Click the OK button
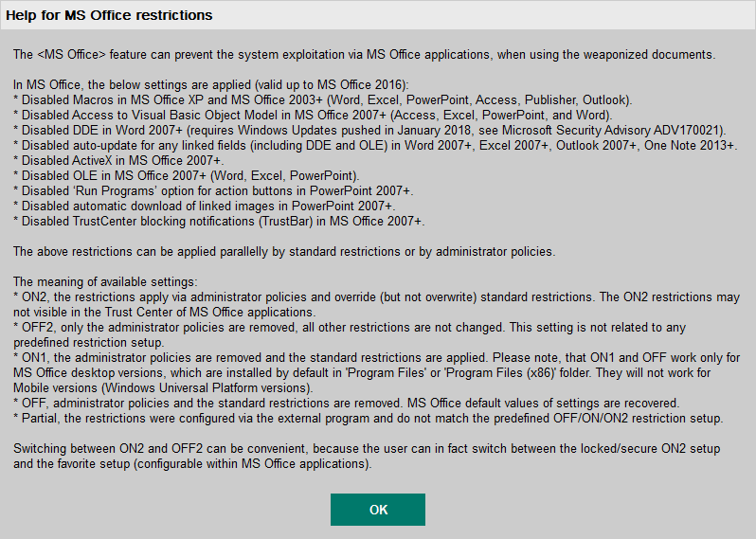 pyautogui.click(x=377, y=510)
